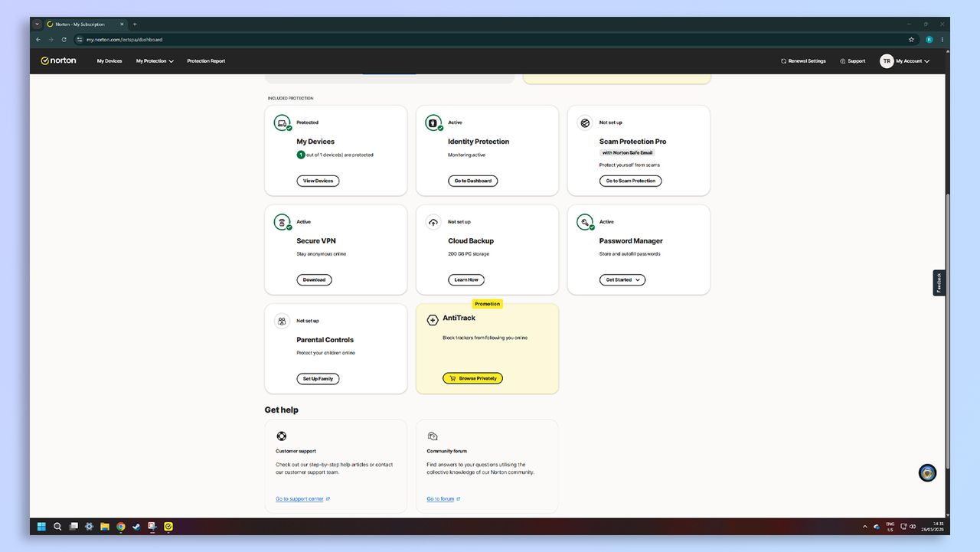Viewport: 980px width, 552px height.
Task: Click the Password Manager heading
Action: click(631, 240)
